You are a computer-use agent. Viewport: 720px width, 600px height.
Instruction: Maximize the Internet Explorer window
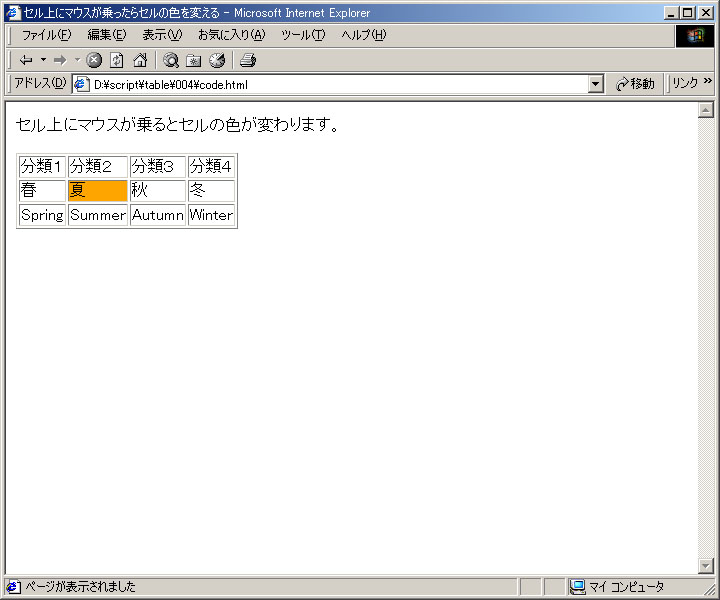point(687,13)
